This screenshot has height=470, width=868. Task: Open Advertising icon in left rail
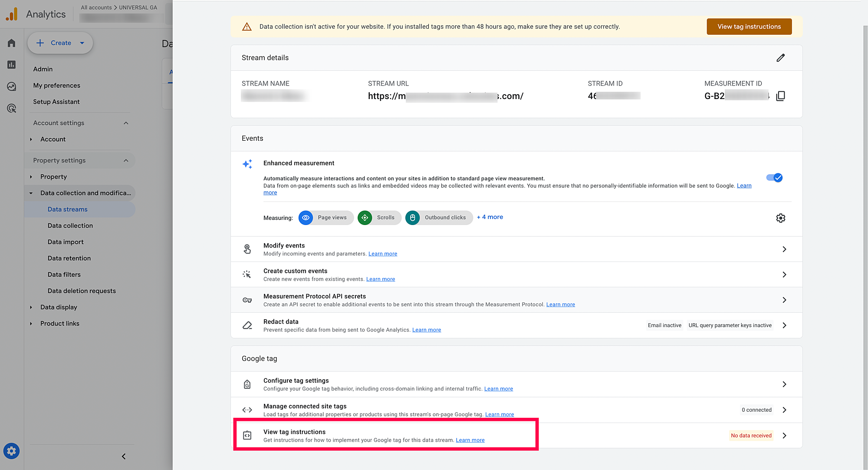click(12, 108)
